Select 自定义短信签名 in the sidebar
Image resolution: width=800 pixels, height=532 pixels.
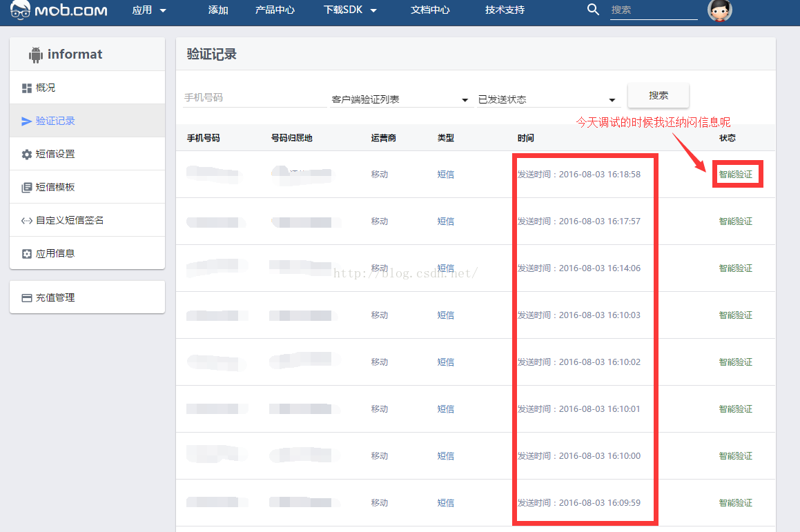point(87,220)
